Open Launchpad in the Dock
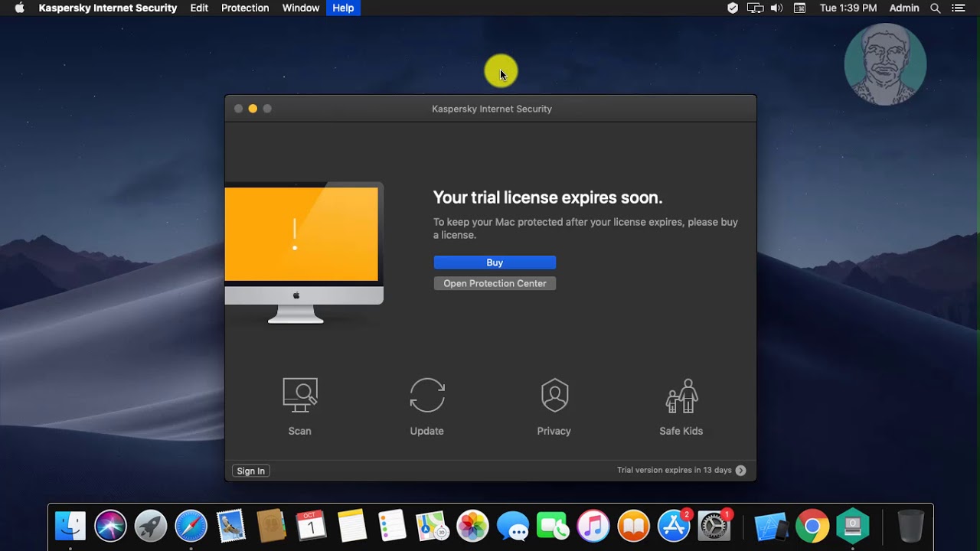Viewport: 980px width, 551px height. click(x=151, y=527)
